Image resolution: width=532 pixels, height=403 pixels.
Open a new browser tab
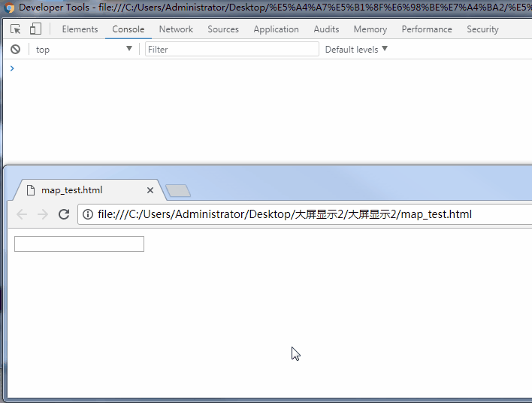(x=178, y=190)
